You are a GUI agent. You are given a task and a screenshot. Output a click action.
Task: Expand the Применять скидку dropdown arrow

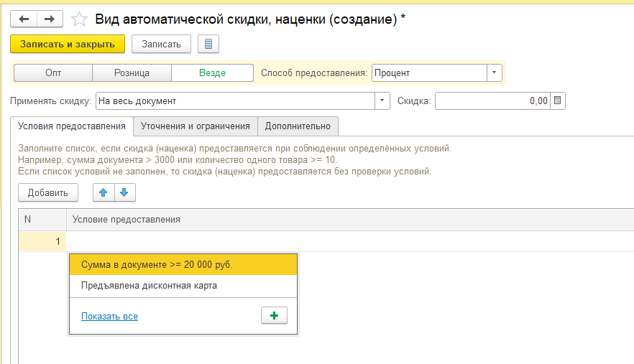382,101
